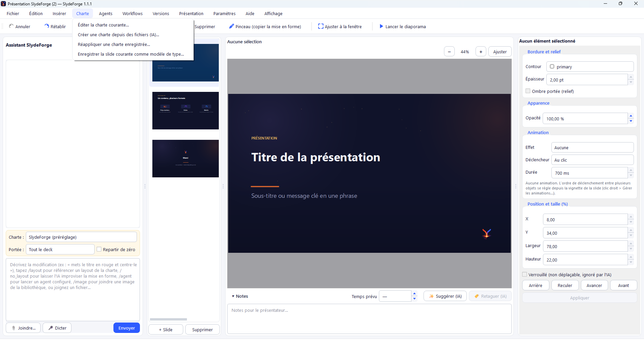Click the Arrière layer button
The width and height of the screenshot is (644, 346).
click(x=536, y=285)
